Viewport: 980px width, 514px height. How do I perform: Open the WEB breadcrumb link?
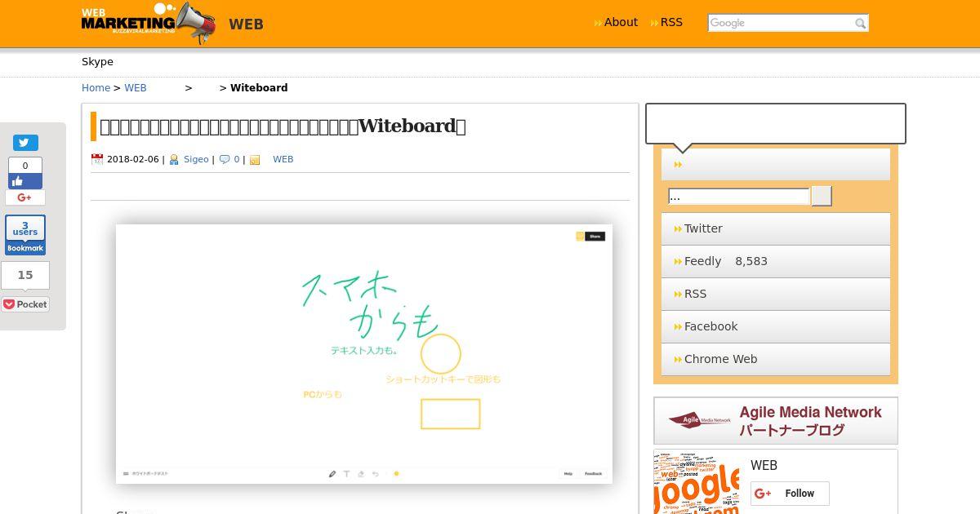tap(136, 88)
